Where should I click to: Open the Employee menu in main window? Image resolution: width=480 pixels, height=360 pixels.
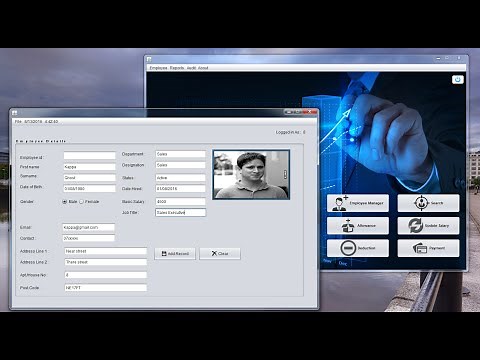[x=158, y=68]
